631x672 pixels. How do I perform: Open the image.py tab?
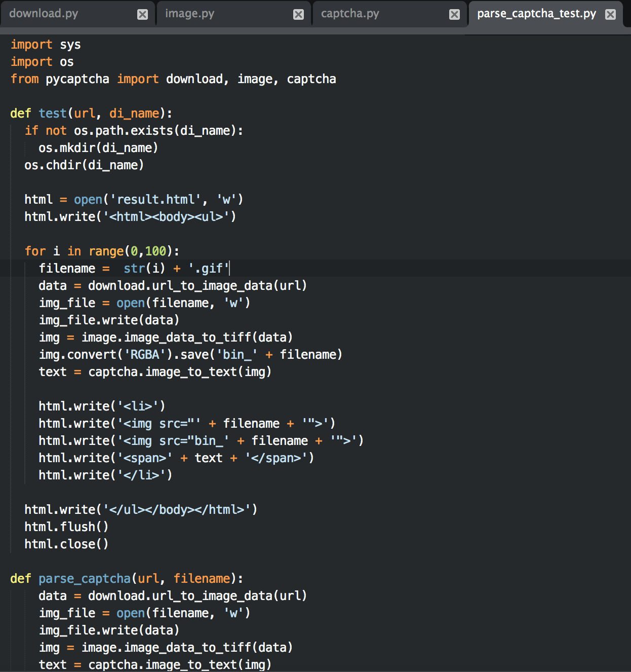[x=190, y=14]
